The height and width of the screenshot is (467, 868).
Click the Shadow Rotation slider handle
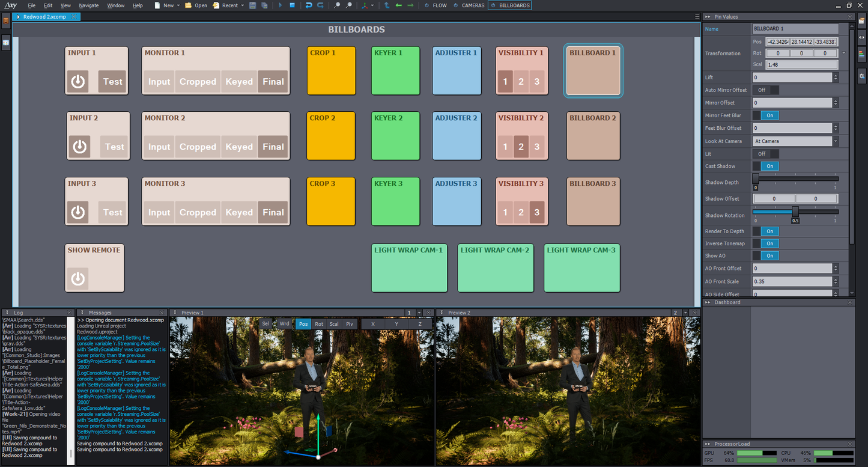click(795, 212)
